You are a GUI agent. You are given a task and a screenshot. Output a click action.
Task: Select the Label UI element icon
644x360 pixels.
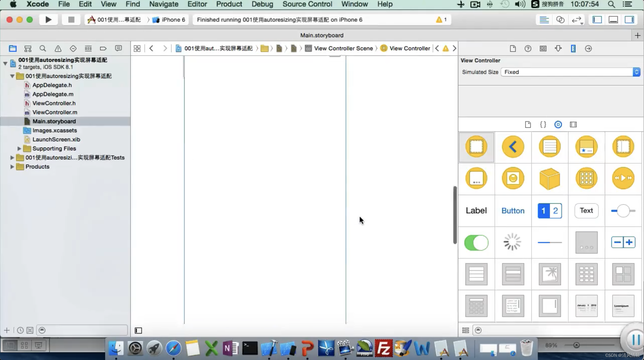click(x=476, y=210)
